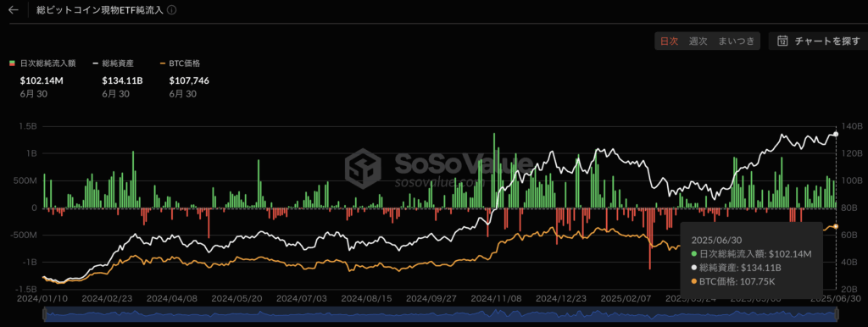Click the left handle of range slider
The height and width of the screenshot is (327, 868).
(45, 314)
